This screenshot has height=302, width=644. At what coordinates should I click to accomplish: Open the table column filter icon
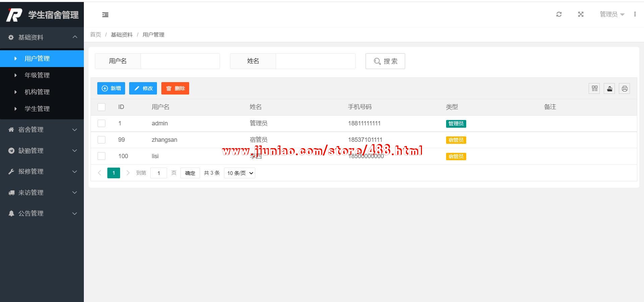(x=594, y=88)
